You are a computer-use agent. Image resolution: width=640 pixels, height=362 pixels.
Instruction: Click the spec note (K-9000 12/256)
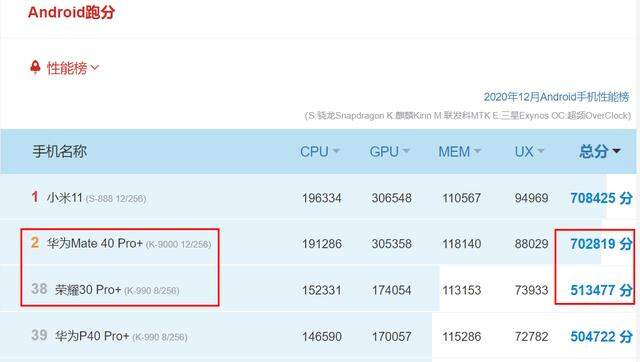[x=178, y=245]
